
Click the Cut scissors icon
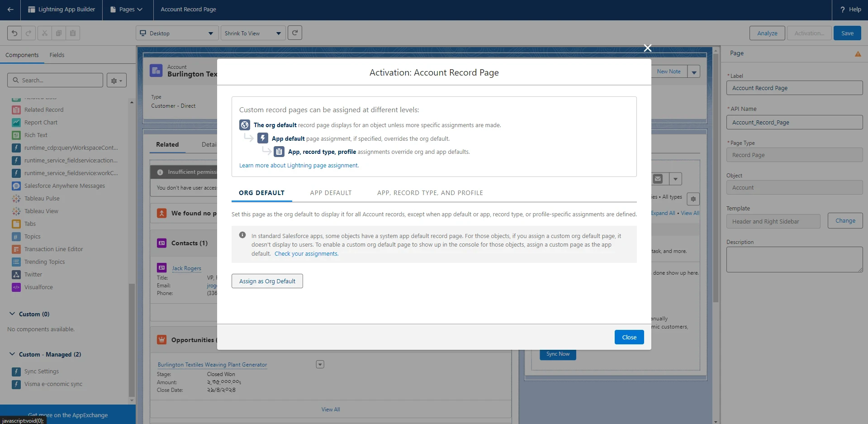pyautogui.click(x=44, y=33)
